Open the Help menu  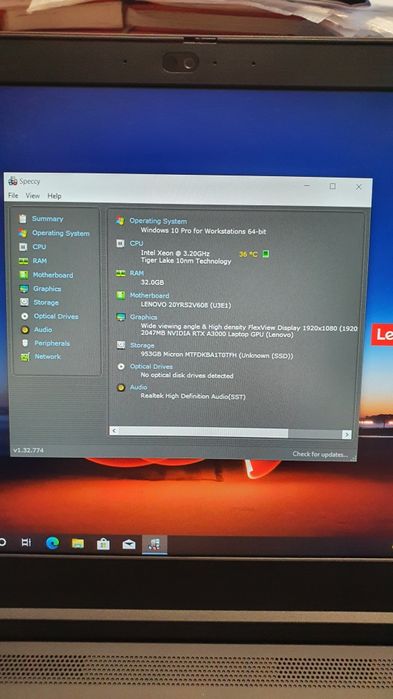54,196
